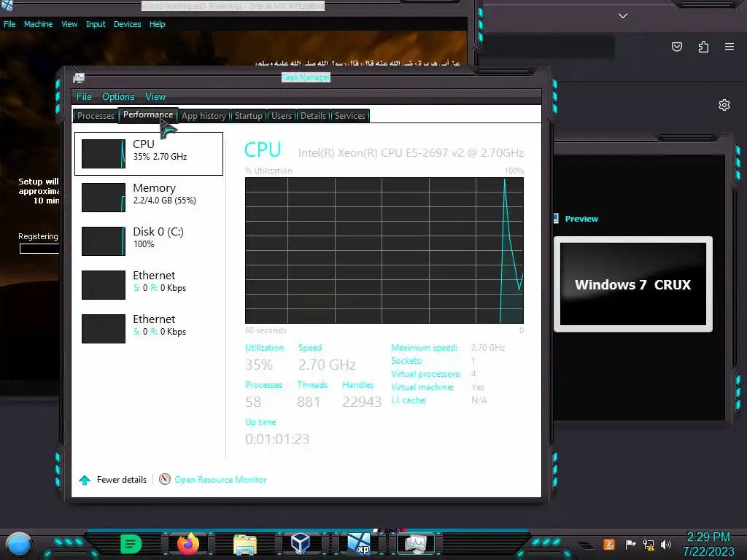Open Firefox extensions puzzle icon

click(x=704, y=47)
